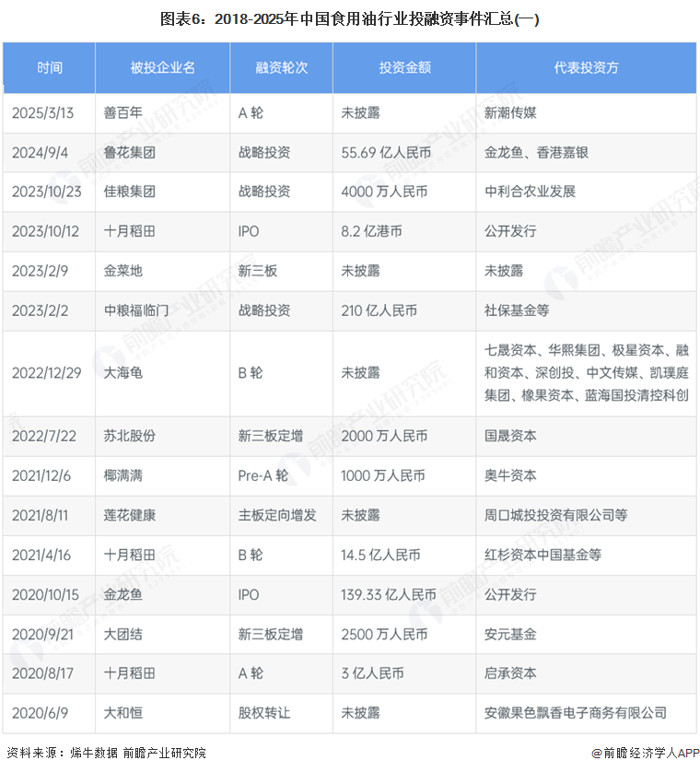
Task: Click the date 2021/12/6
Action: [41, 476]
